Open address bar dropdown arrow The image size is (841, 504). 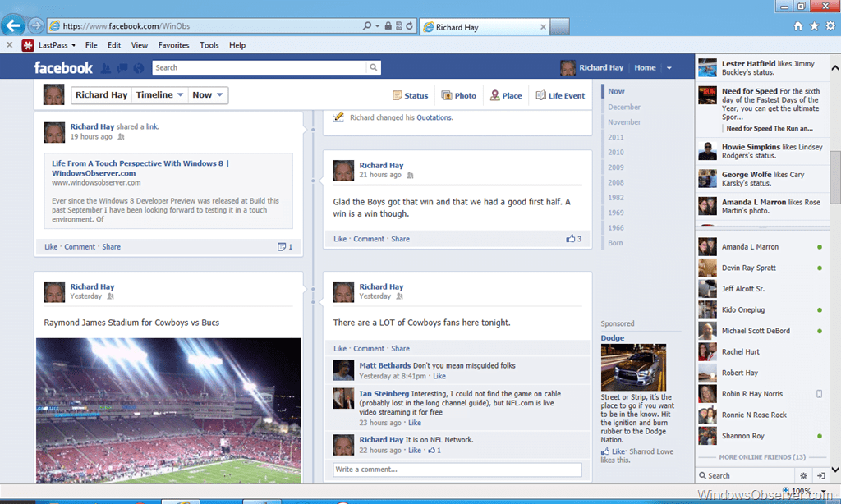(377, 25)
